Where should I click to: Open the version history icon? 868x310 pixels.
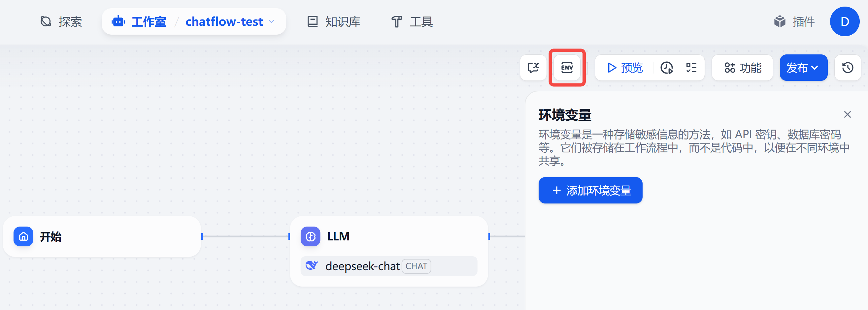tap(848, 68)
